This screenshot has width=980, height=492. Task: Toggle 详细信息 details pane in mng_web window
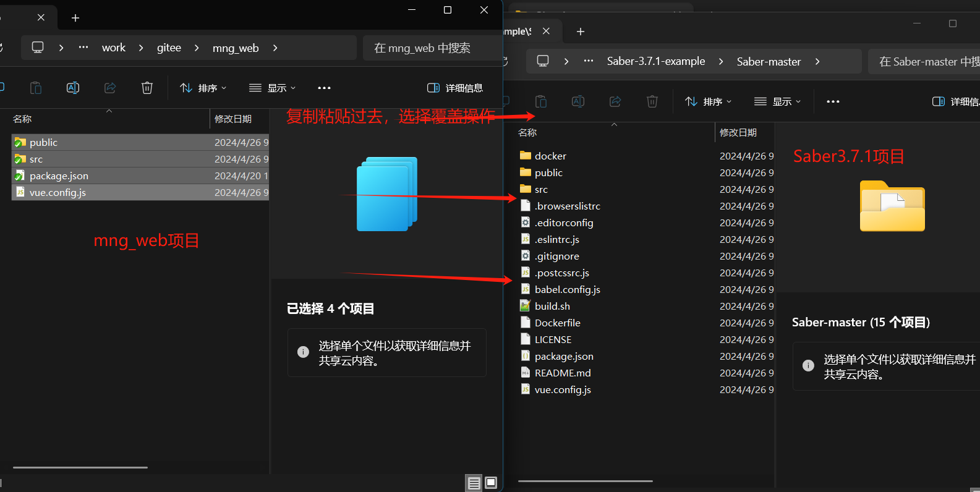pos(455,88)
